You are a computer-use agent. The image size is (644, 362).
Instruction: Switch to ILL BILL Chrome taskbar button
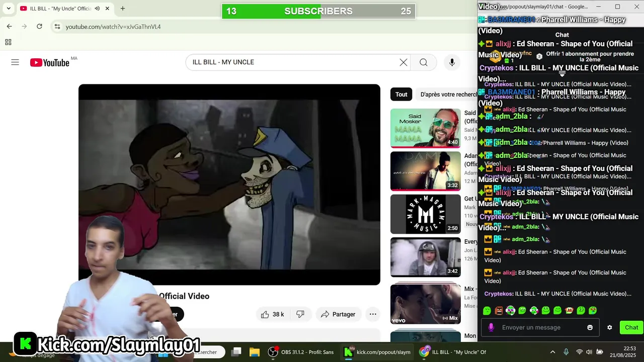(453, 352)
